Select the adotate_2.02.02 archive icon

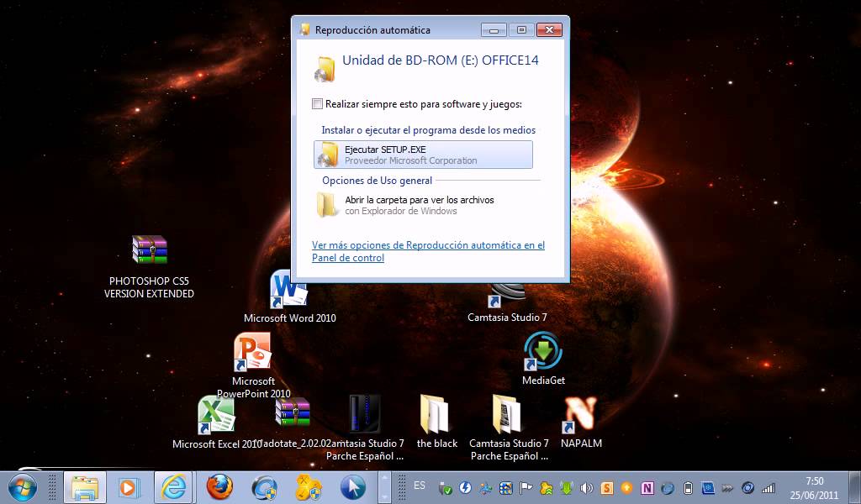pos(293,412)
